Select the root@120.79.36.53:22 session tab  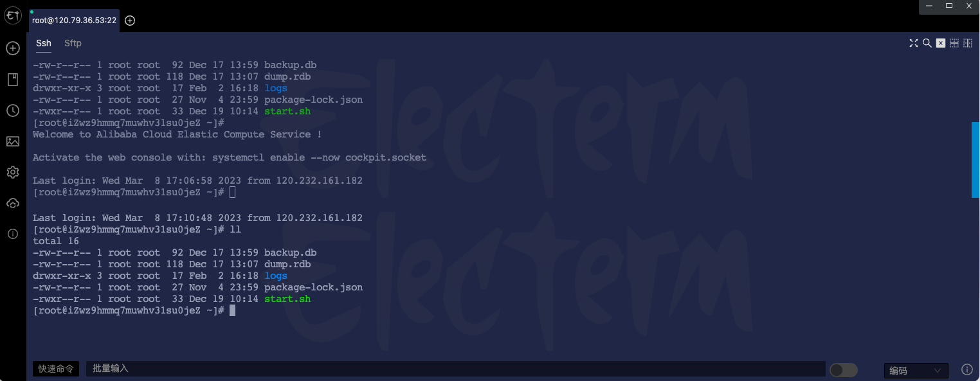click(x=74, y=20)
